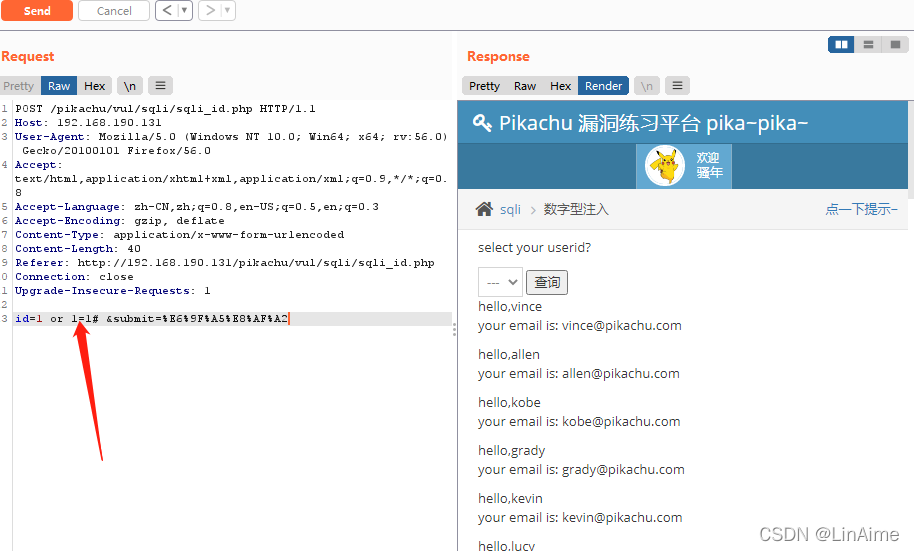This screenshot has height=551, width=914.
Task: Click the Referer header line
Action: point(224,262)
